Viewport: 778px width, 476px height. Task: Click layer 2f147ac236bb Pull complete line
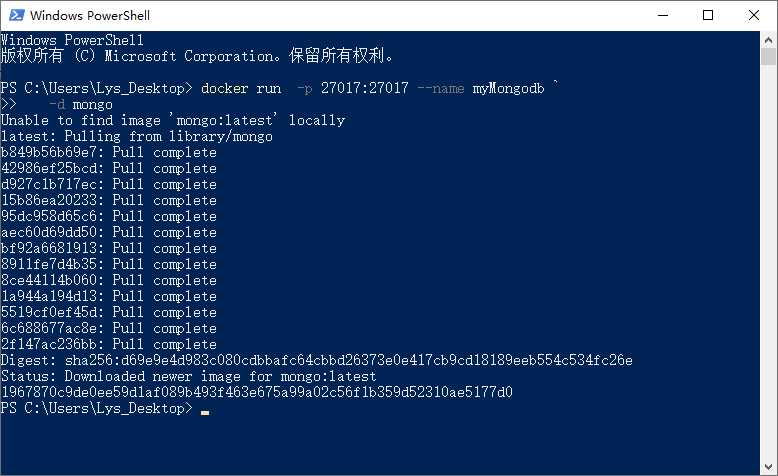coord(109,344)
